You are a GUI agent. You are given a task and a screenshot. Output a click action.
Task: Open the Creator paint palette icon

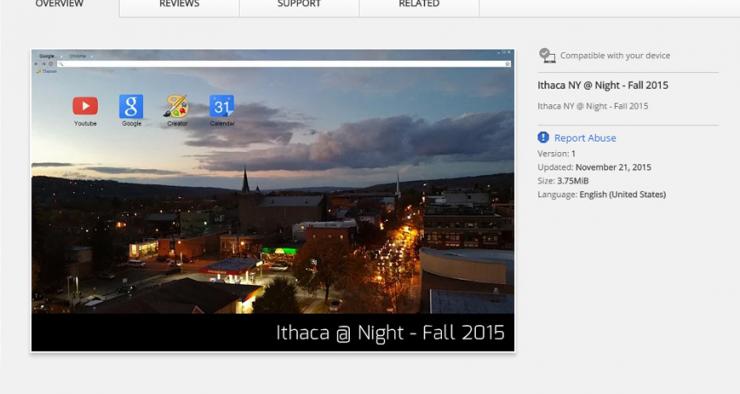coord(177,107)
